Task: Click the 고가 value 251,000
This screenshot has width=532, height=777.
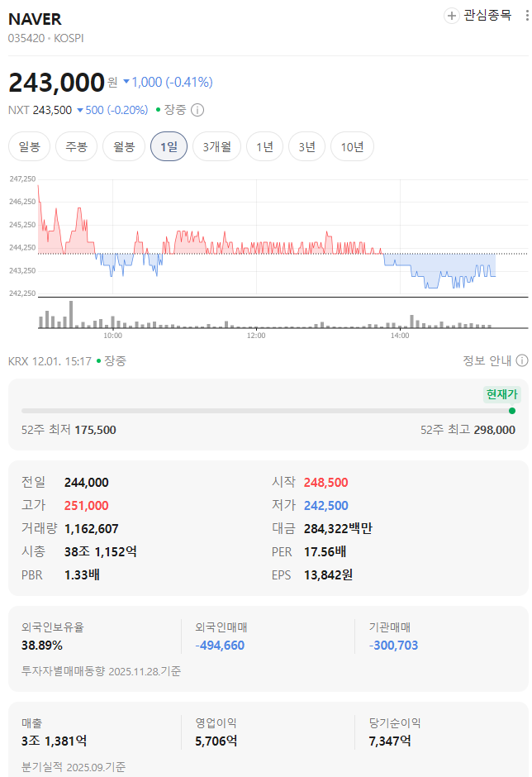Action: click(86, 505)
